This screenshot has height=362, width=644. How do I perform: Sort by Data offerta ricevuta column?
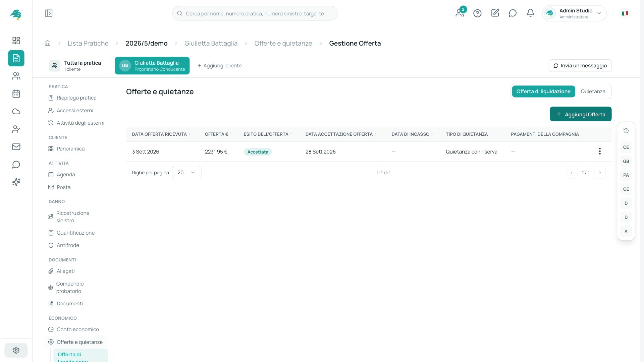pos(161,134)
